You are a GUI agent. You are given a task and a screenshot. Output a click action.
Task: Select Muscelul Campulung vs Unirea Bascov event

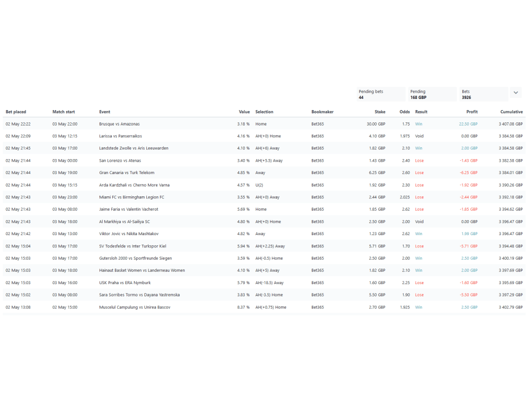(x=135, y=307)
